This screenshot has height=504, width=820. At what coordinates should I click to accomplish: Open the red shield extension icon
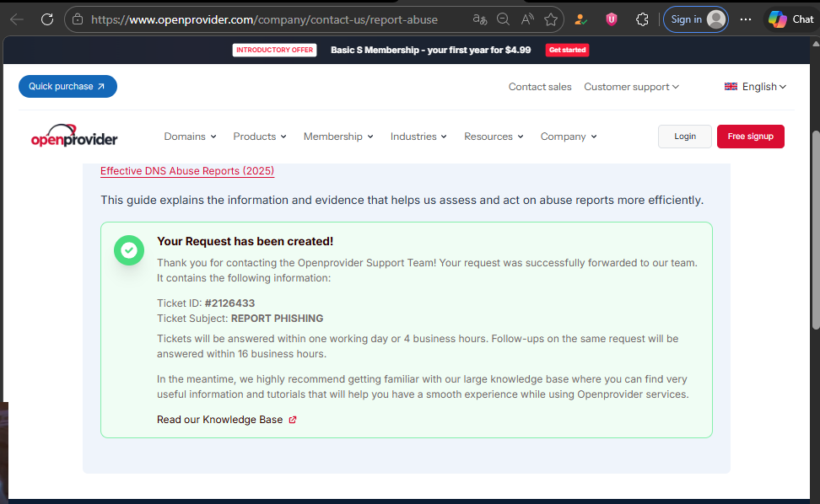612,20
